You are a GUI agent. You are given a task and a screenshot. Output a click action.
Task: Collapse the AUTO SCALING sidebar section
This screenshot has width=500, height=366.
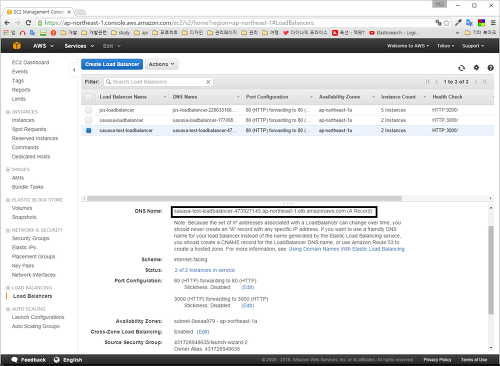tap(8, 309)
